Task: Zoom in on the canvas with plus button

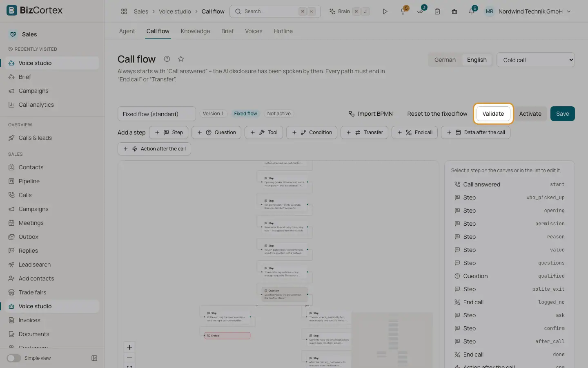Action: 129,347
